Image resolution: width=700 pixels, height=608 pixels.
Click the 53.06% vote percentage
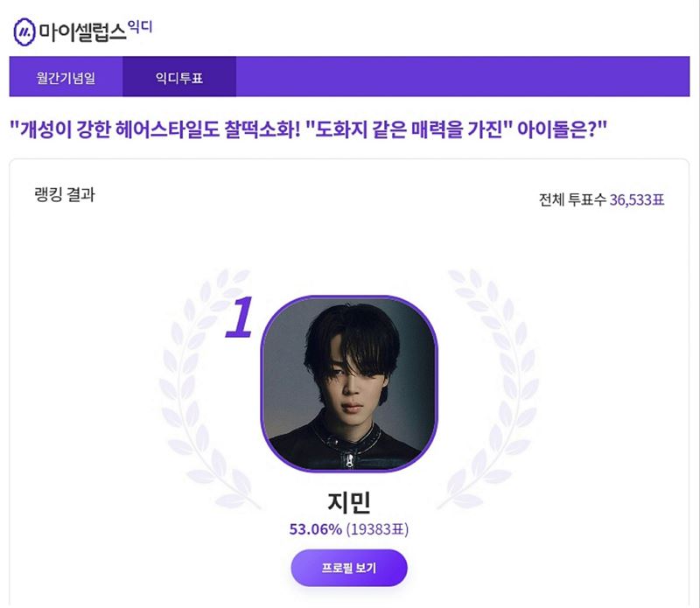tap(316, 529)
